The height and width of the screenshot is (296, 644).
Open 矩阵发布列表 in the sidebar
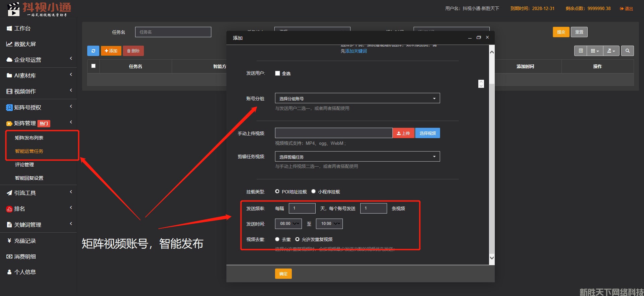point(29,138)
